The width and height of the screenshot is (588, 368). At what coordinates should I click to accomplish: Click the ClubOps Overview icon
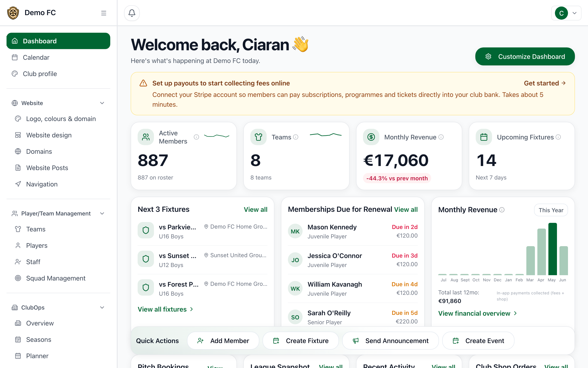(18, 323)
